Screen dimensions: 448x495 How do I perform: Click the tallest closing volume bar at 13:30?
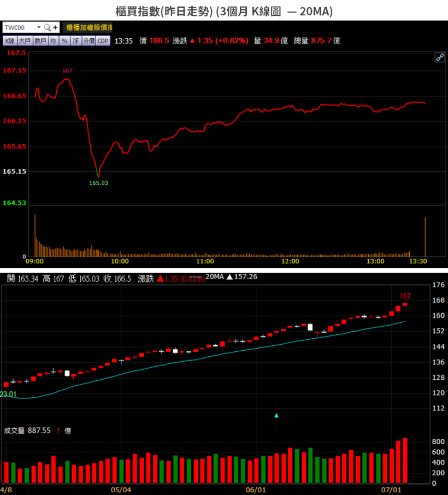(425, 237)
